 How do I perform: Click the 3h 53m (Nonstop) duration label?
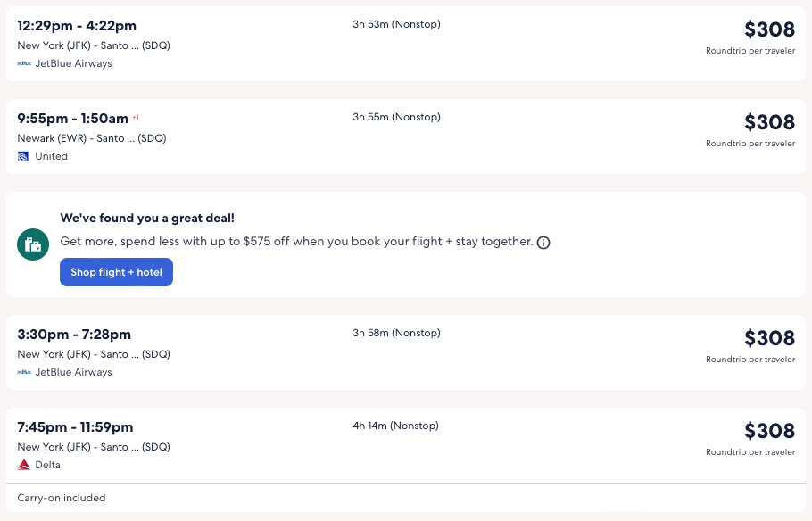click(396, 24)
